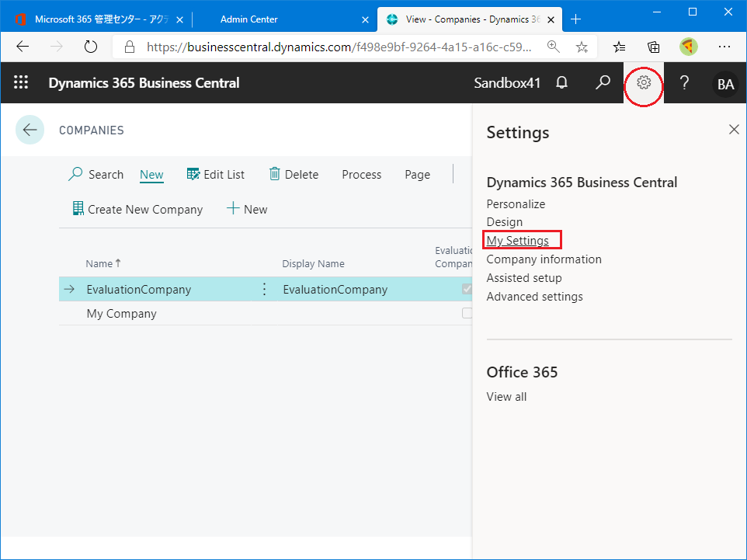Click the Sandbox41 environment name
Image resolution: width=747 pixels, height=560 pixels.
pyautogui.click(x=507, y=83)
